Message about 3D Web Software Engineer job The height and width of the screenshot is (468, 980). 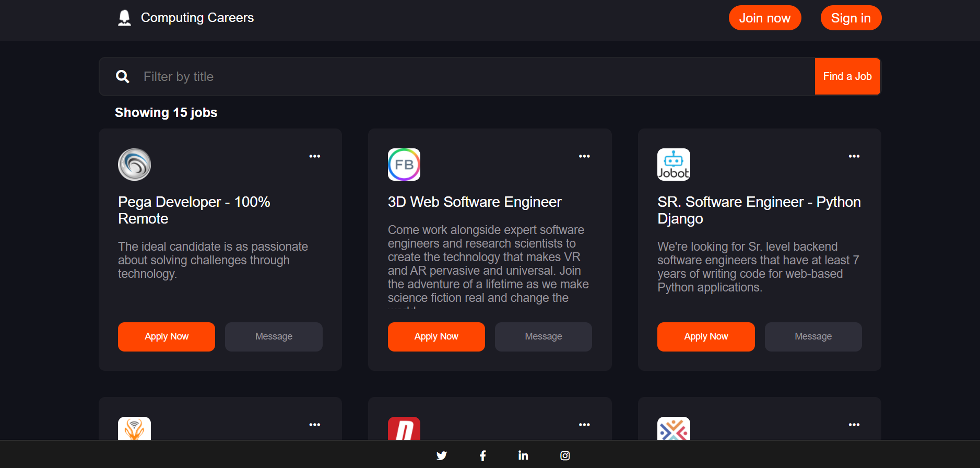543,337
